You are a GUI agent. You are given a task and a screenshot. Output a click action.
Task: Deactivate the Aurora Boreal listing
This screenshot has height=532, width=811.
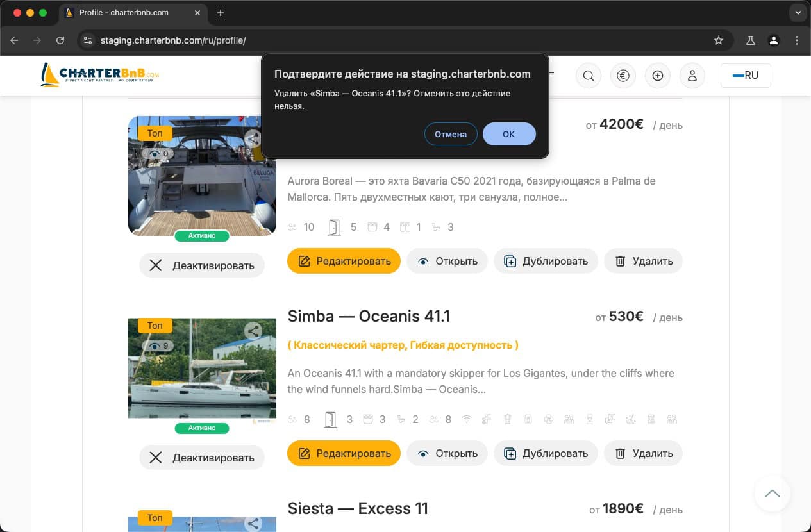tap(202, 265)
